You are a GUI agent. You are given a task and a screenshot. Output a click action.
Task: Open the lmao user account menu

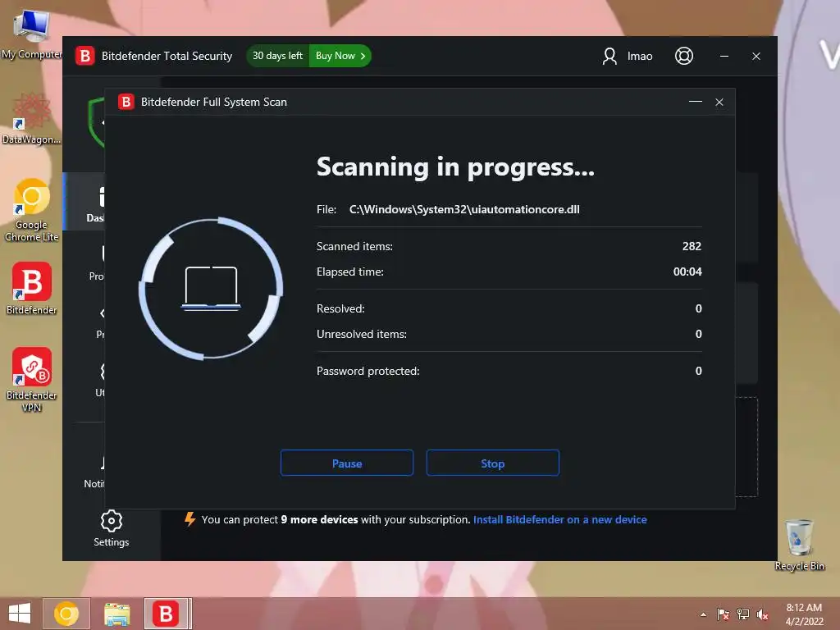click(628, 56)
